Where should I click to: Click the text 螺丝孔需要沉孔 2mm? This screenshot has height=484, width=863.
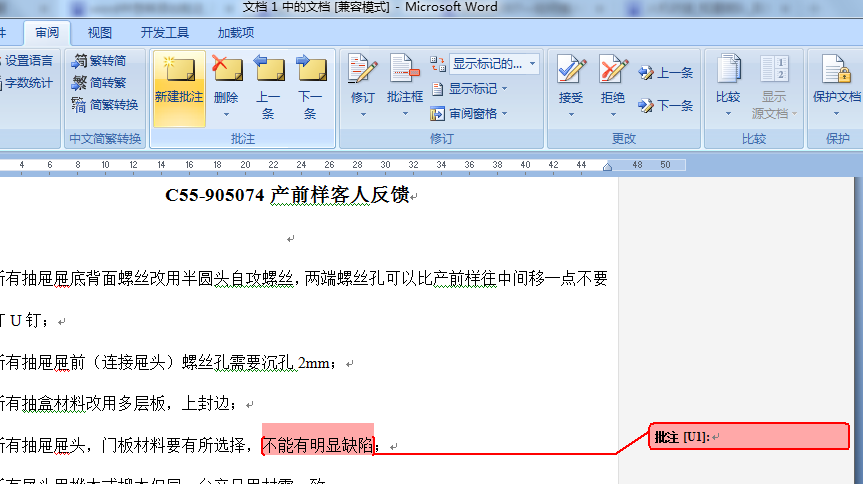pos(255,363)
